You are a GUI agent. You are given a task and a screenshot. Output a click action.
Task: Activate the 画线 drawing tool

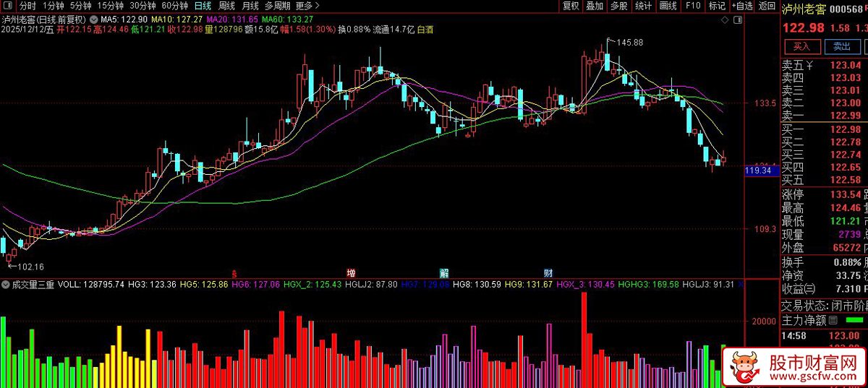click(668, 6)
